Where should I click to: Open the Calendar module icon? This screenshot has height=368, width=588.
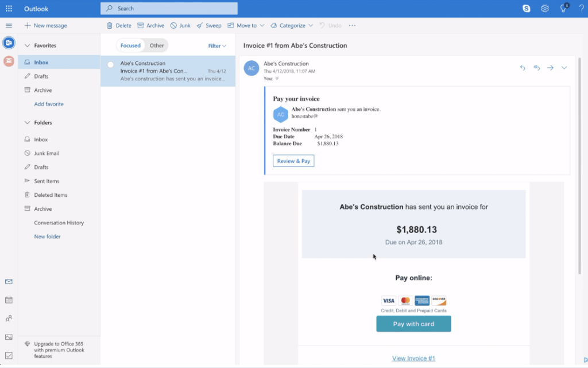pos(9,300)
